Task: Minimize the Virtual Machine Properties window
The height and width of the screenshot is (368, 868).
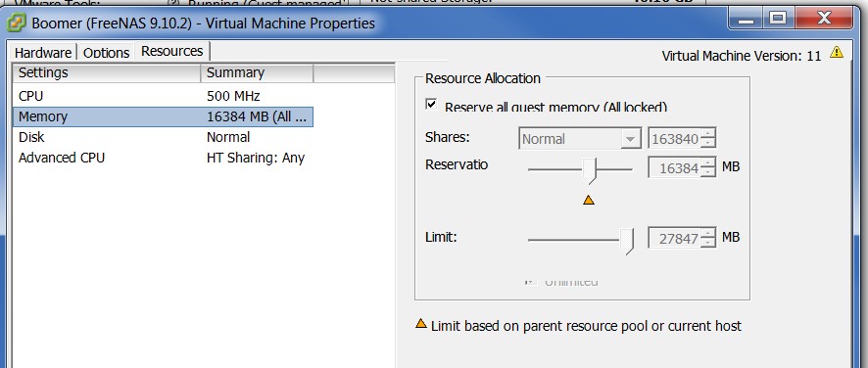Action: [747, 20]
